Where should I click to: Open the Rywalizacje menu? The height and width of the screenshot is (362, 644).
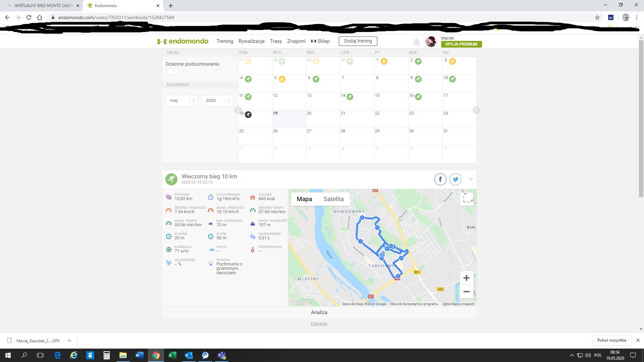point(251,41)
